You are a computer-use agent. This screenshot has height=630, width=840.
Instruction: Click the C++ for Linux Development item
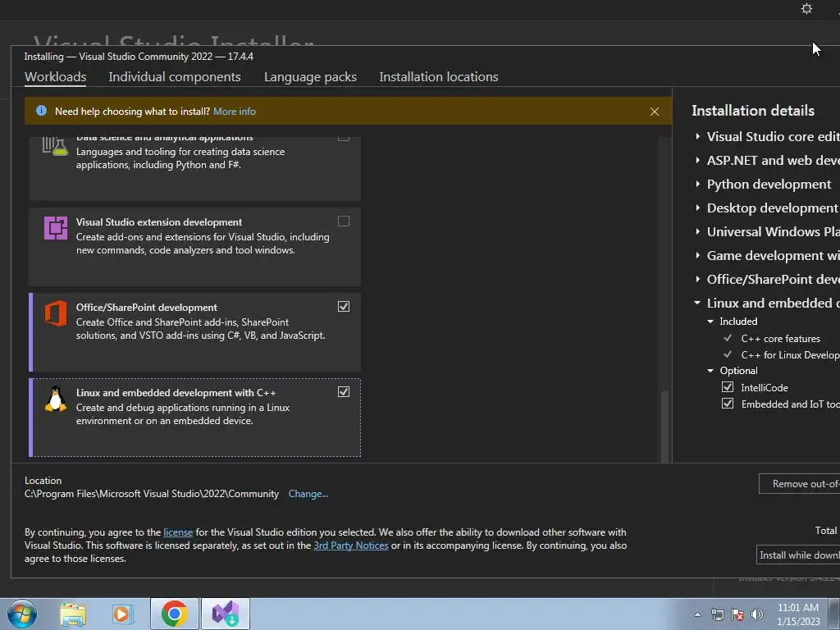point(790,354)
